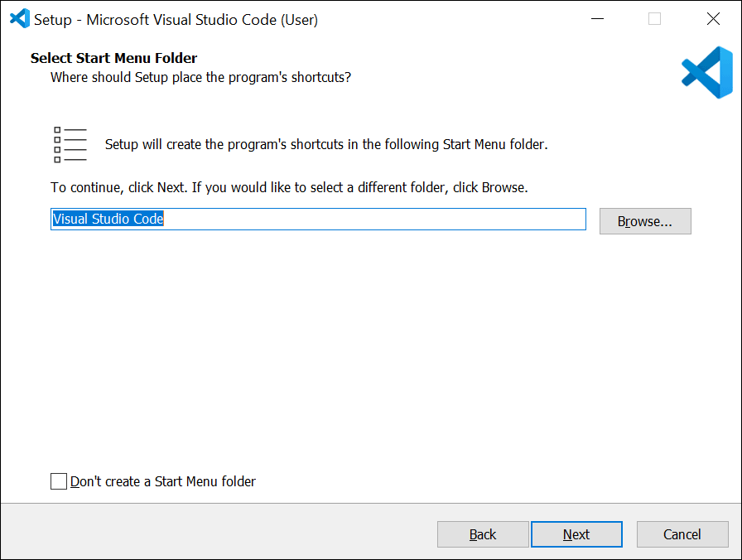Close the Setup wizard
This screenshot has width=742, height=560.
click(713, 18)
